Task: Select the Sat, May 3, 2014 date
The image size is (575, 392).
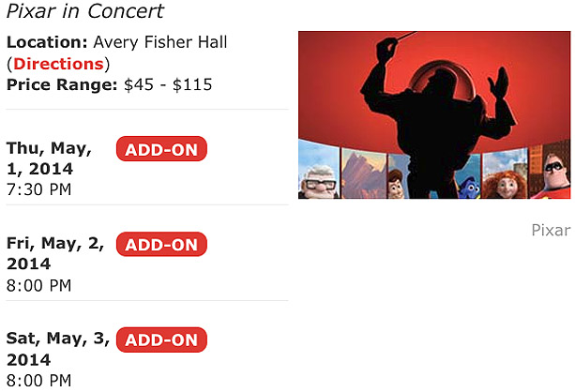Action: pyautogui.click(x=58, y=349)
